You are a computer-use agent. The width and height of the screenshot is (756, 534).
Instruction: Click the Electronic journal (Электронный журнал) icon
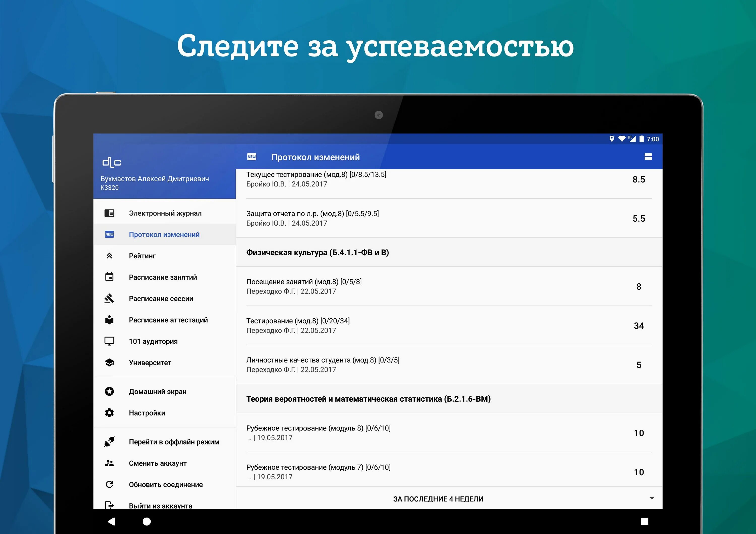[x=109, y=213]
